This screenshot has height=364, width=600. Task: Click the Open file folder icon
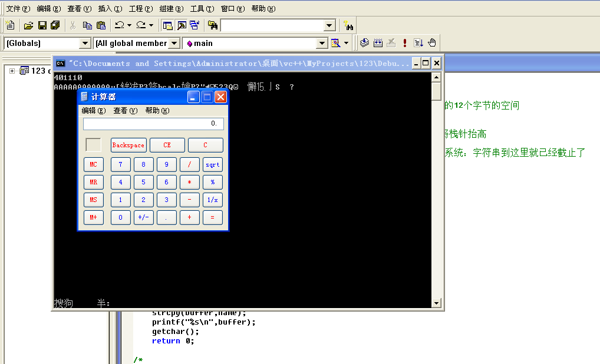click(x=28, y=25)
